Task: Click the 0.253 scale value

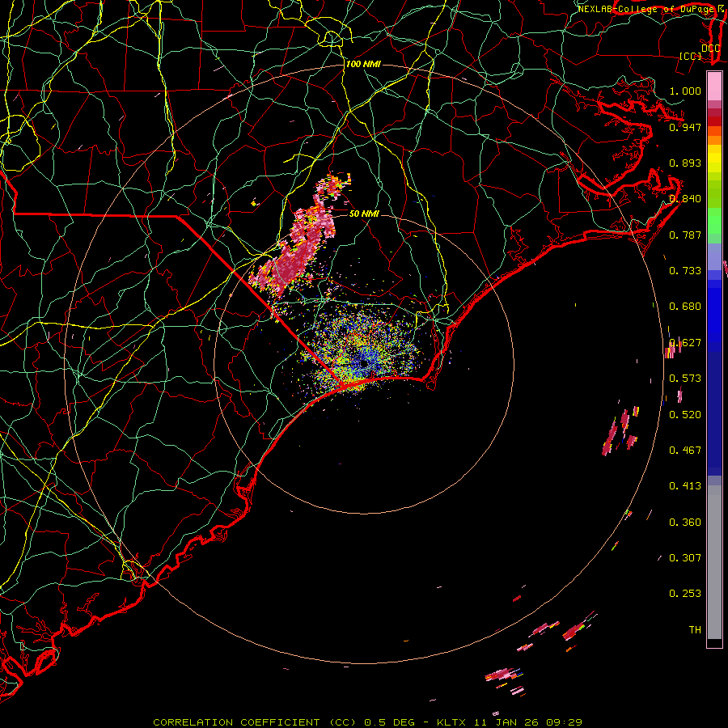Action: coord(685,594)
